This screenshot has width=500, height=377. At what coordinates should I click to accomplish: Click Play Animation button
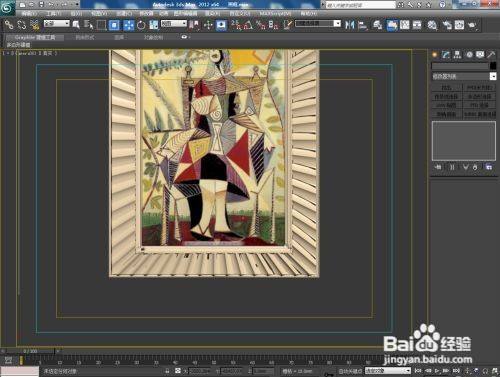coord(437,370)
